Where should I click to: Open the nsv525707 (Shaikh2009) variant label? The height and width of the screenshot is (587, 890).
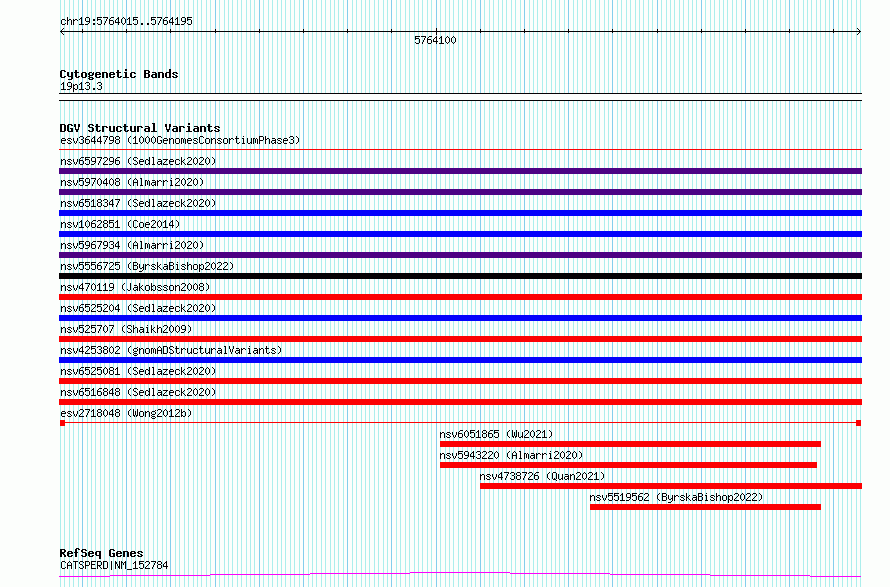tap(126, 329)
